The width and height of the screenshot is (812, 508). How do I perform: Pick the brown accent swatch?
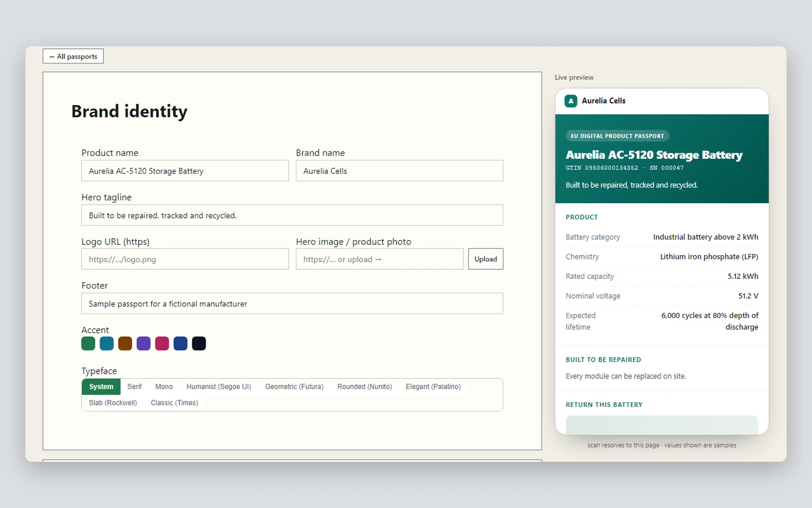(125, 343)
